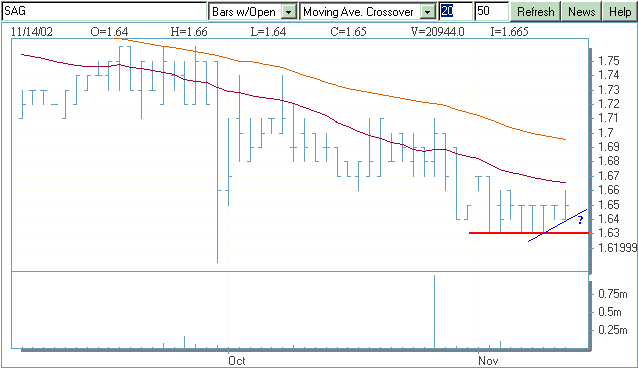Click the date readout 11/14/02
638x368 pixels.
coord(32,32)
